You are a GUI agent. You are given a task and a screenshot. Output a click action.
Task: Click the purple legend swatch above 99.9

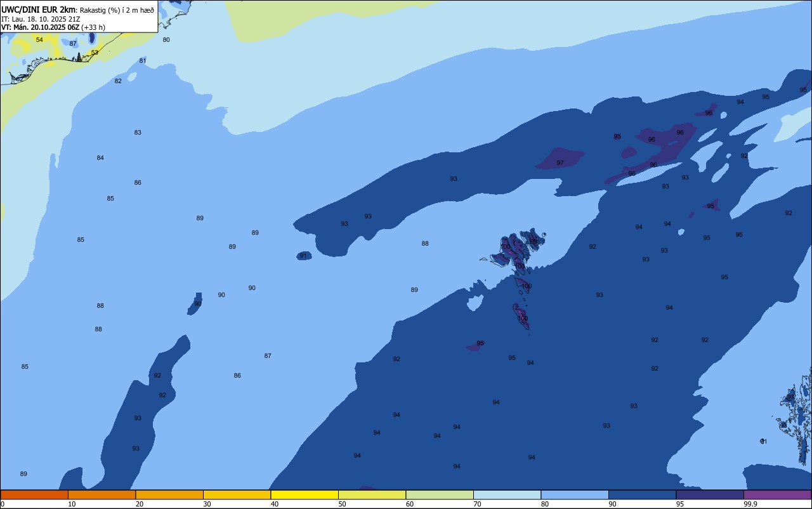(x=777, y=494)
